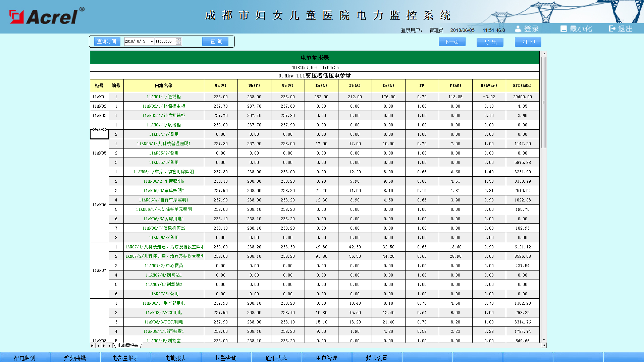Export report with 导出 button
This screenshot has width=644, height=362.
(490, 42)
